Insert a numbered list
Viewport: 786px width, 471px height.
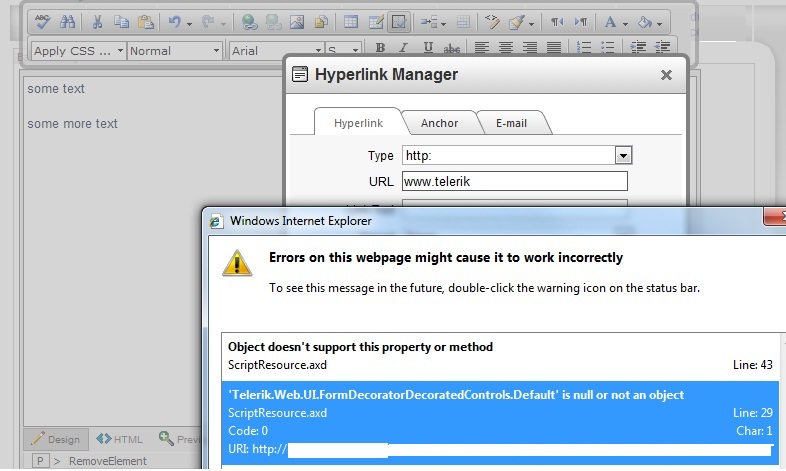[x=583, y=48]
